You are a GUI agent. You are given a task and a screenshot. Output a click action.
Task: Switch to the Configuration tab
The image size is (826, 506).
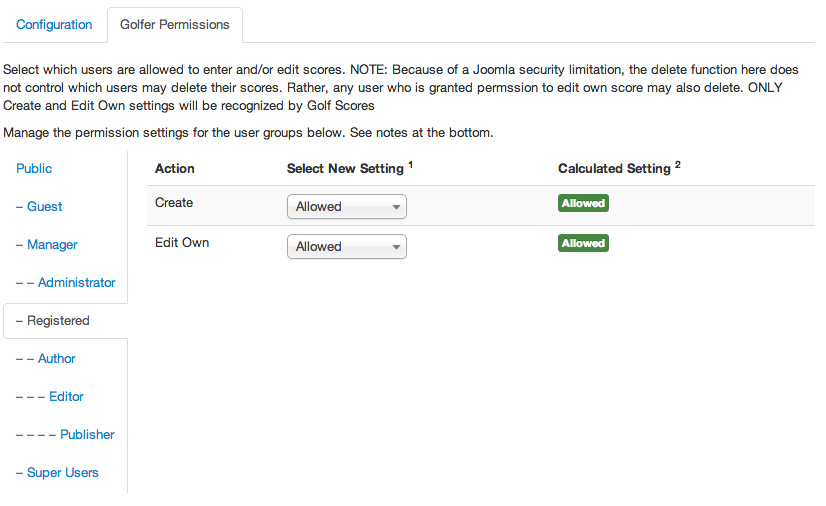pos(54,25)
